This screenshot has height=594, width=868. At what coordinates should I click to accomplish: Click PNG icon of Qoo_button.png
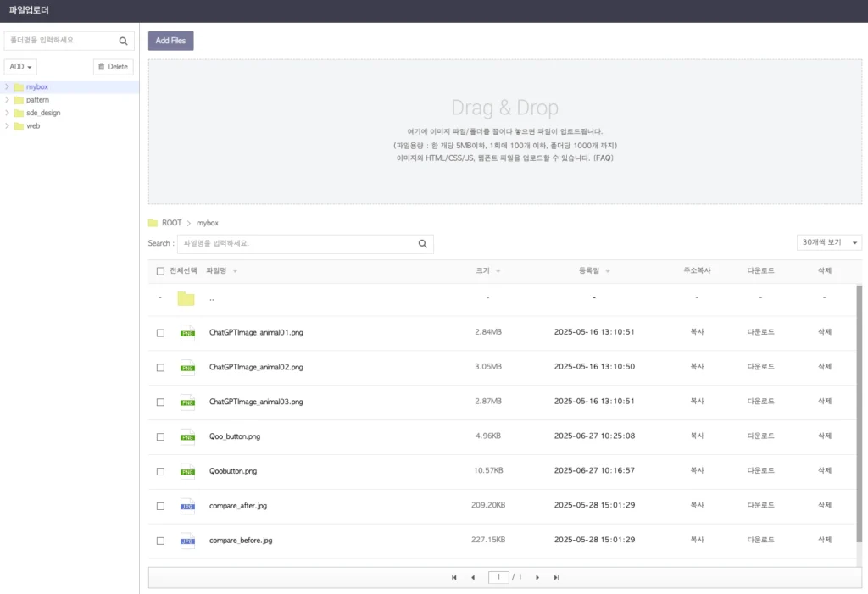point(187,436)
